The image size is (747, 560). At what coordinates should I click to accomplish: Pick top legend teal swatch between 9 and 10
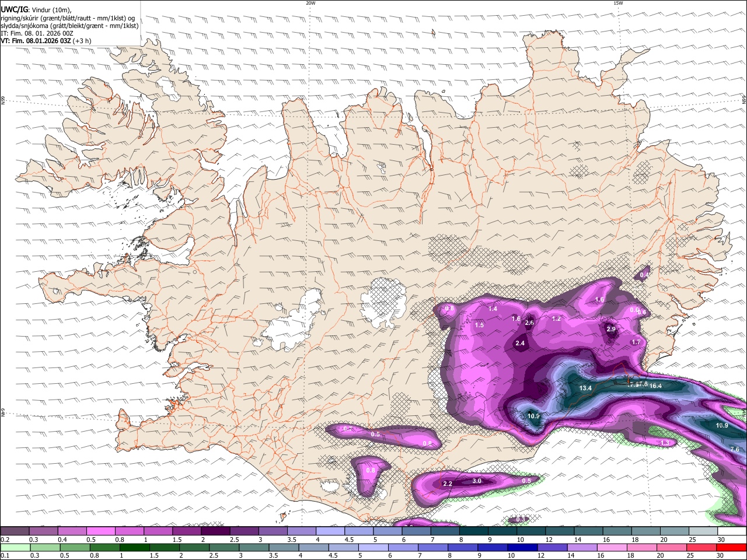coord(502,531)
